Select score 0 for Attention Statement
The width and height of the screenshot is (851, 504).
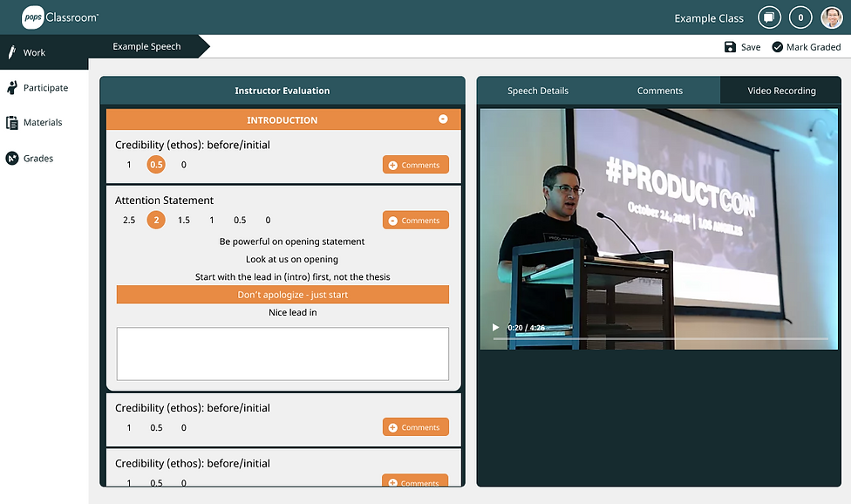(x=268, y=220)
